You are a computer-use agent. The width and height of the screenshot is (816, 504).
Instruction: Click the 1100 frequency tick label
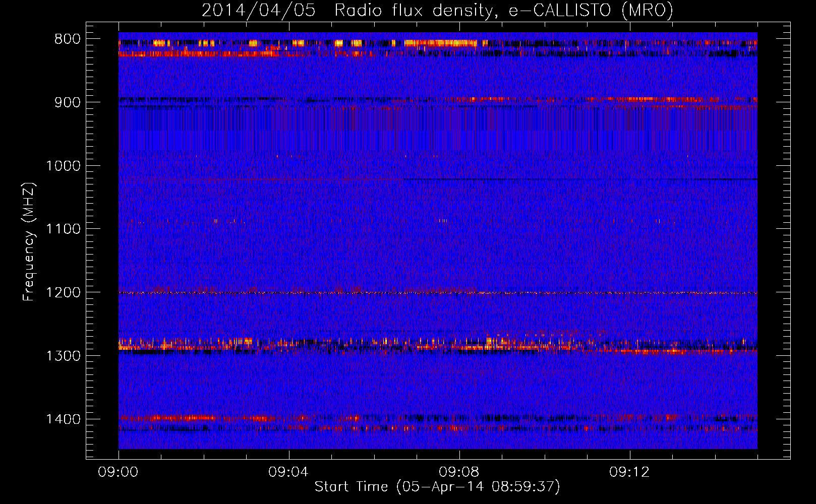point(63,229)
